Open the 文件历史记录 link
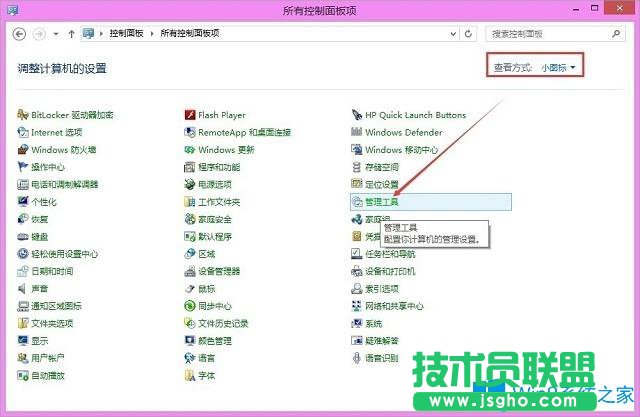 click(x=223, y=324)
